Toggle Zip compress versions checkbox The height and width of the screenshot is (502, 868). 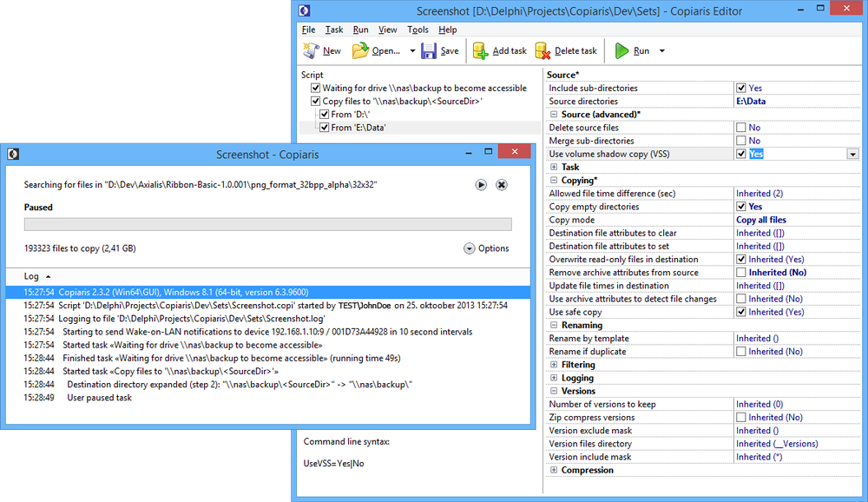pyautogui.click(x=740, y=417)
